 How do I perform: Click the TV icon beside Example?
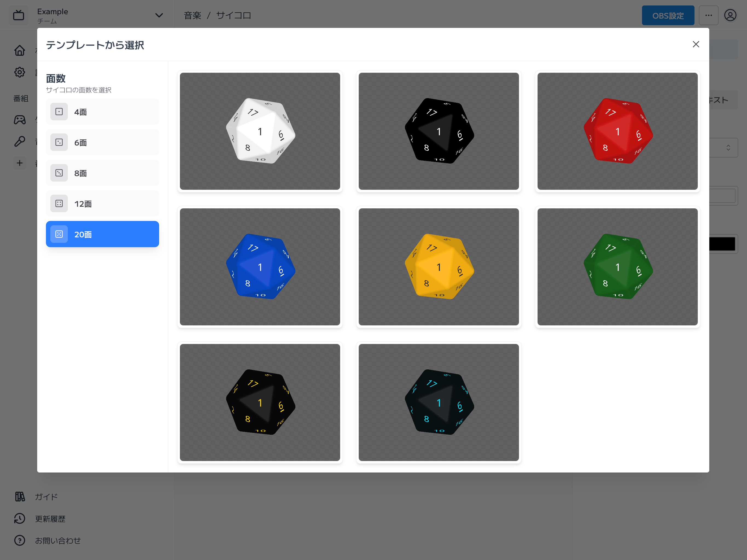tap(19, 16)
